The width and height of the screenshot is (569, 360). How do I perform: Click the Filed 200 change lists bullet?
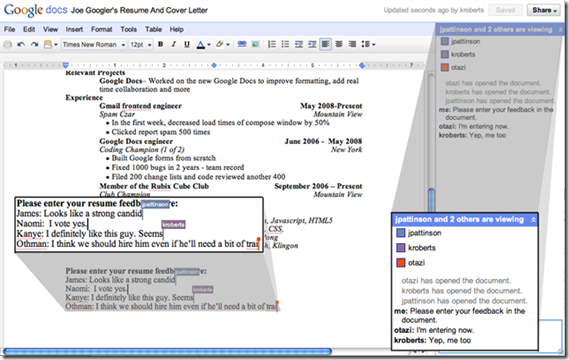pos(198,177)
